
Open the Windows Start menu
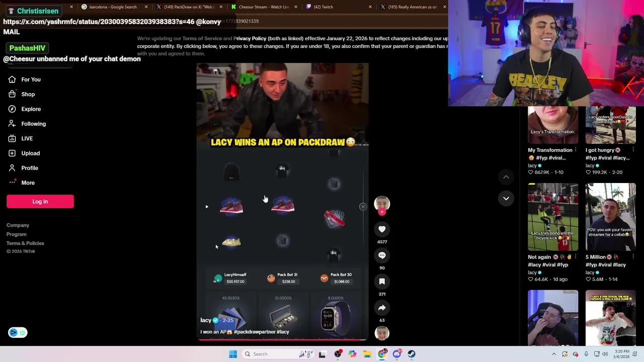point(233,354)
